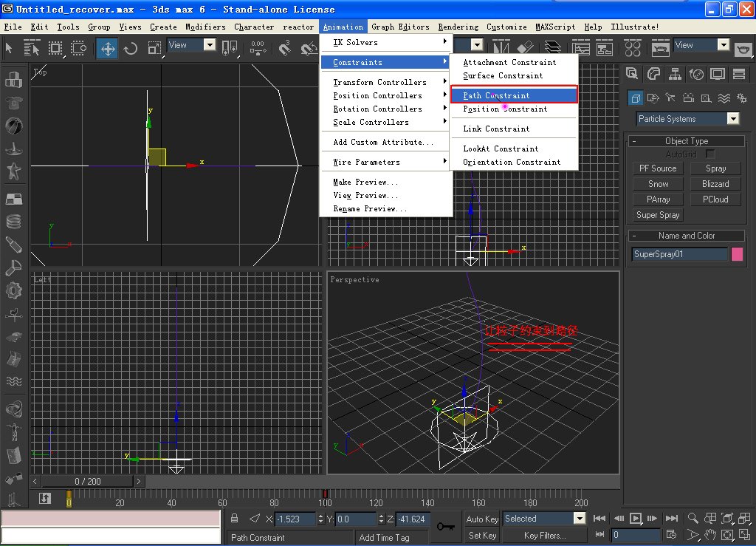Collapse the Name and Color rollout
The image size is (756, 546).
coord(687,236)
